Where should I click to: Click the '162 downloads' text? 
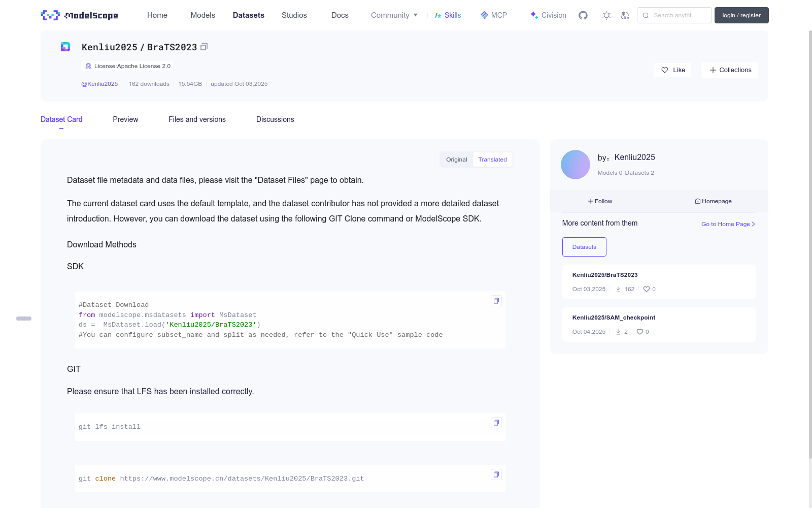149,84
